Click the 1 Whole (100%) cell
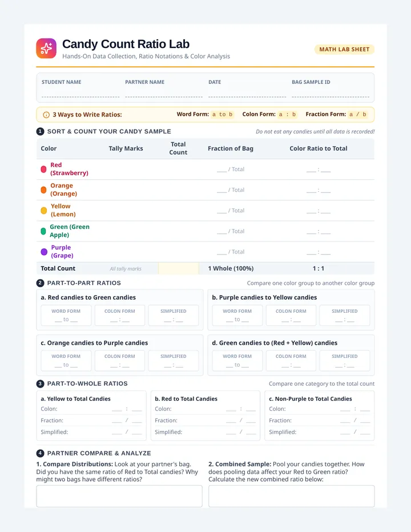411x532 pixels. (x=231, y=268)
